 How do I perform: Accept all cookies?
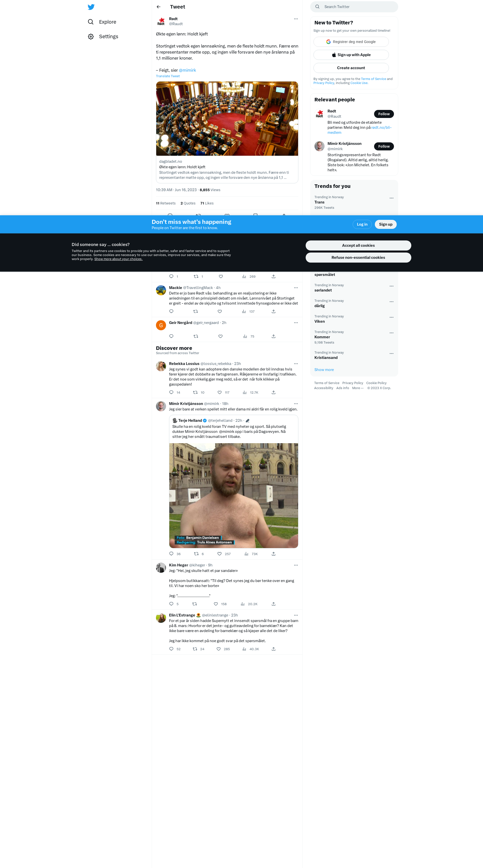click(358, 245)
